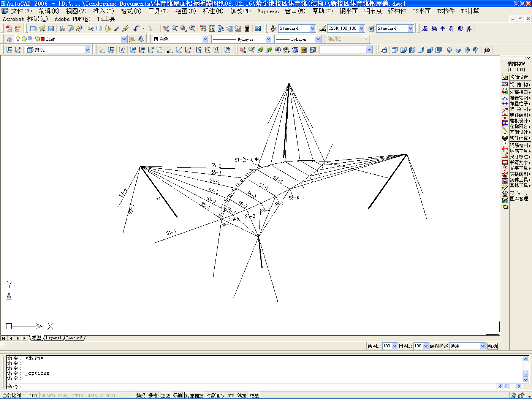Click the 帮助 button near scale boxes
Viewport: 532px width, 399px height.
[492, 346]
